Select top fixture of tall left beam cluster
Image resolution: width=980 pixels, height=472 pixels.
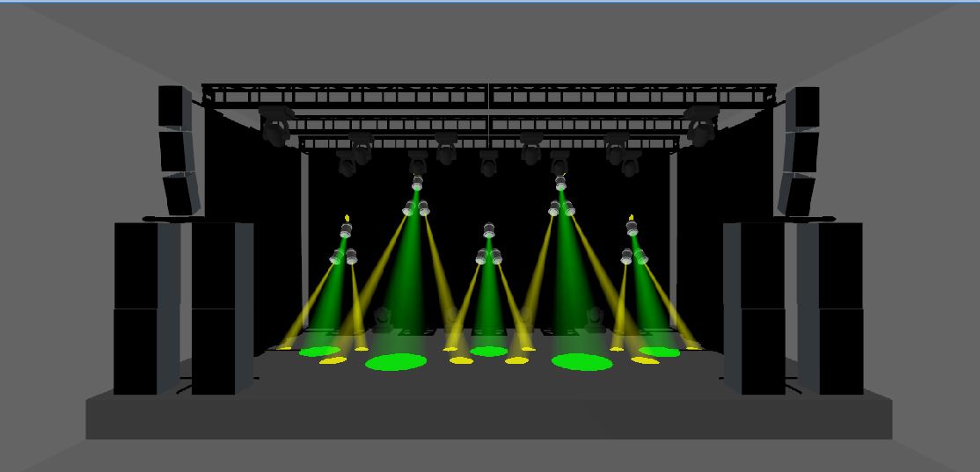[x=417, y=183]
